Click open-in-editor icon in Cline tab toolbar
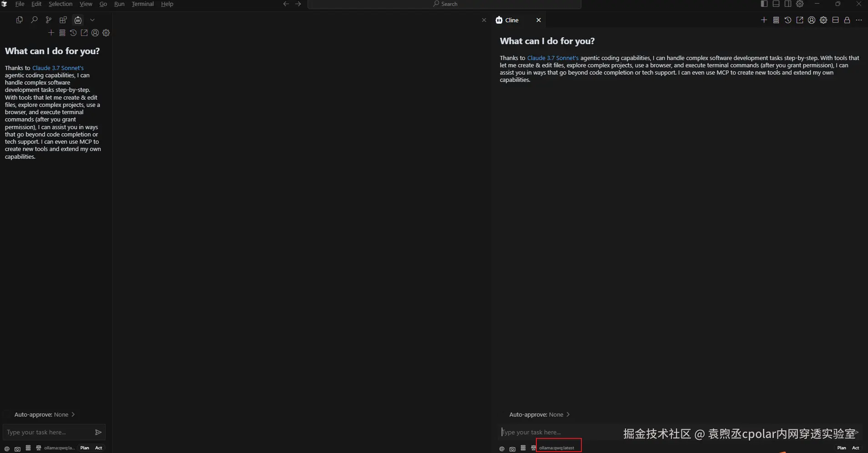 click(x=800, y=20)
